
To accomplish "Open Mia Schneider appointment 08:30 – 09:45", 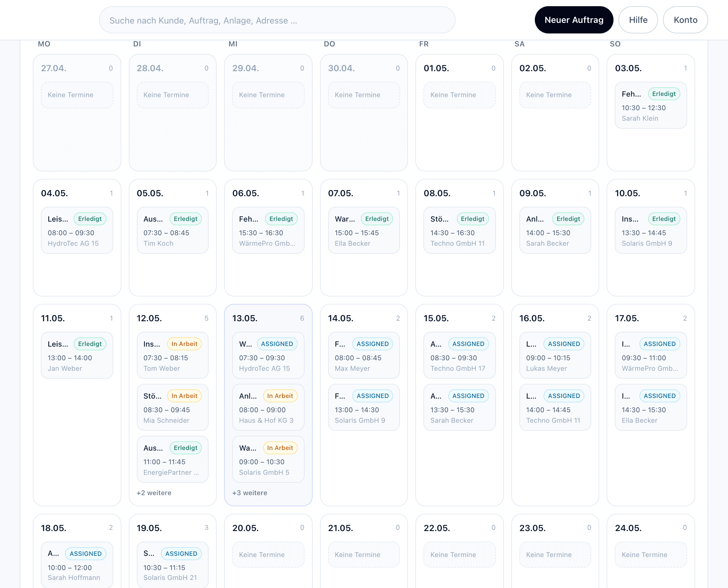I will [172, 407].
